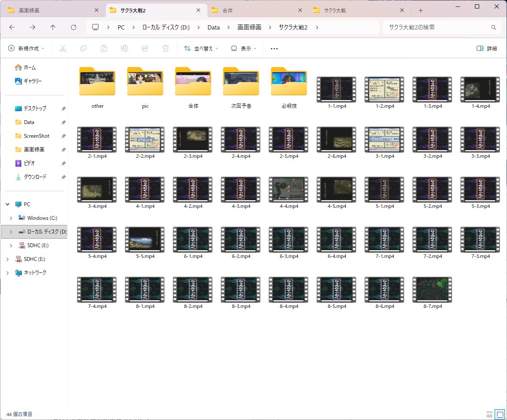Expand the indented SDHC (E:) node under PC

click(x=11, y=245)
